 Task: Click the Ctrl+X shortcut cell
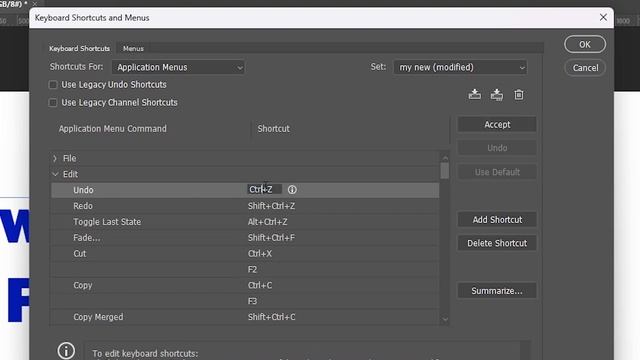260,254
